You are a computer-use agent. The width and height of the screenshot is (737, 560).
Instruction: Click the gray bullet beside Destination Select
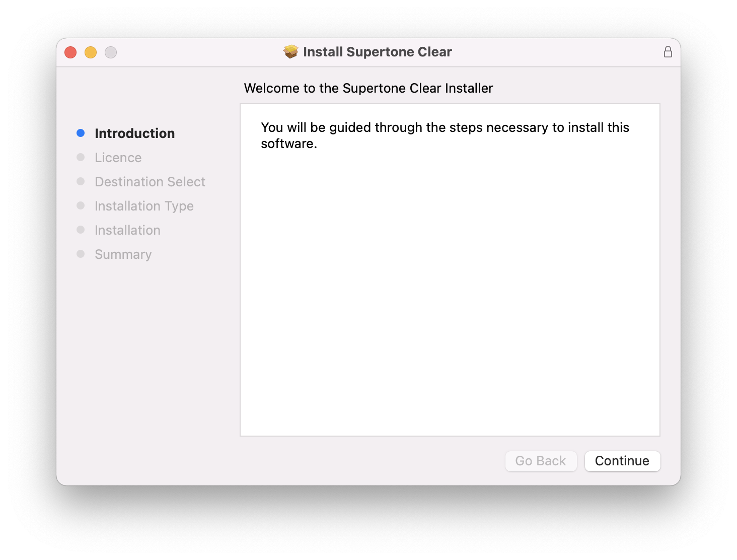coord(81,181)
